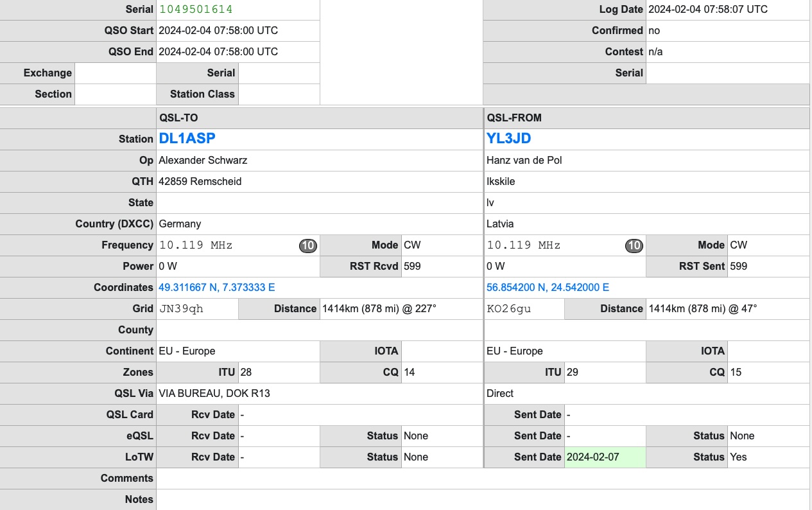The width and height of the screenshot is (812, 510).
Task: Click the LoTW Status value Yes
Action: (x=738, y=457)
